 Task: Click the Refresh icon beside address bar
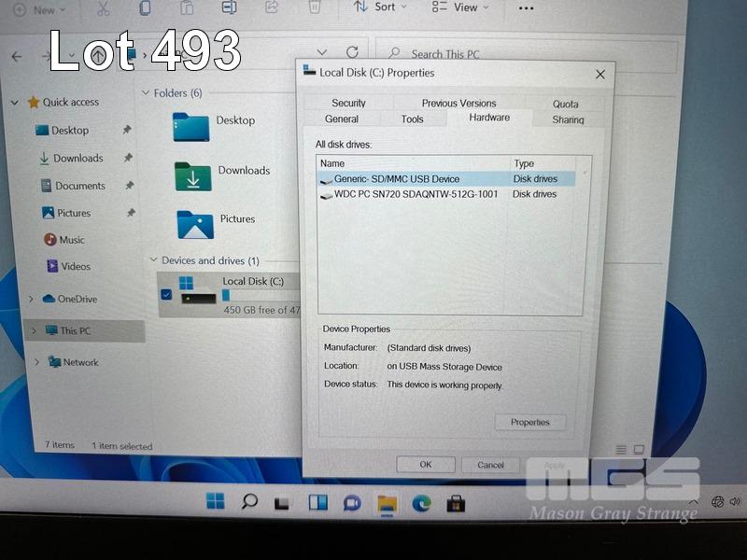pos(352,53)
